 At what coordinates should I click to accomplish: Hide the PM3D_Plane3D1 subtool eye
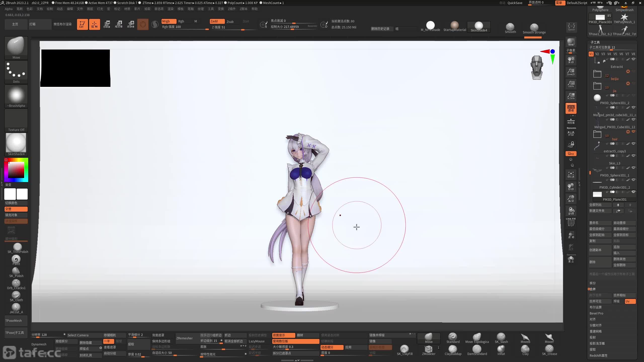coord(634,192)
